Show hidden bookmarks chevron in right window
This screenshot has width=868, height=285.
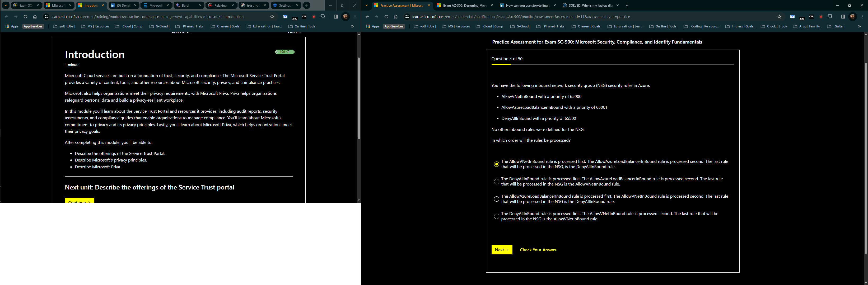[859, 26]
